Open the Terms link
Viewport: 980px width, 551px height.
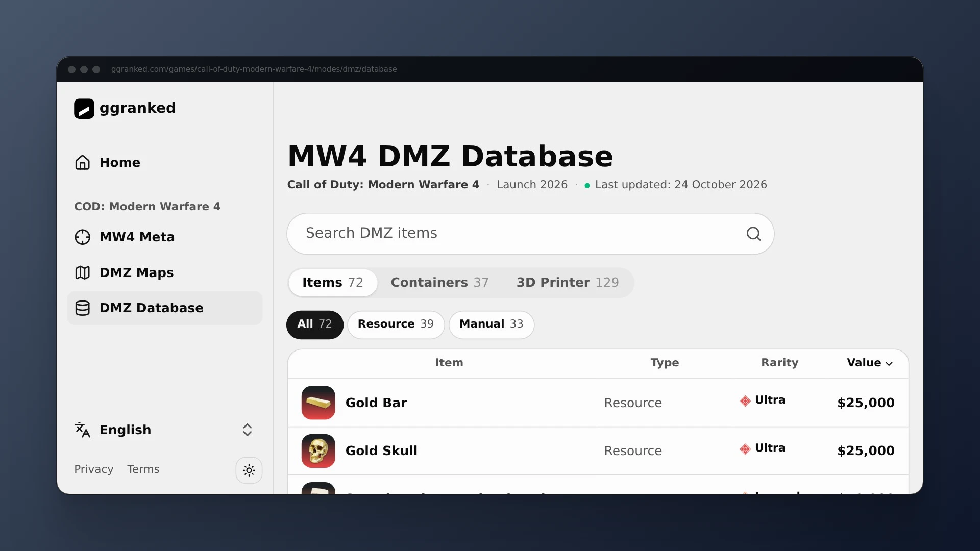click(x=143, y=469)
